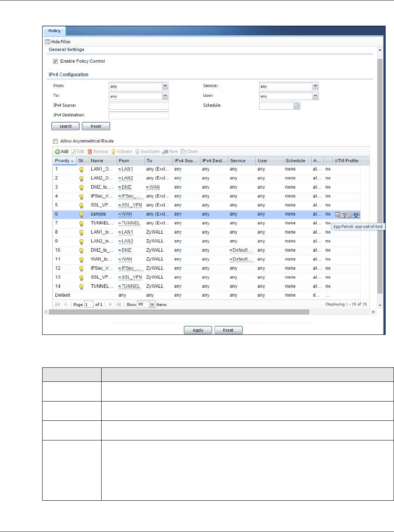Click the Apply button
394x532 pixels.
pos(198,330)
